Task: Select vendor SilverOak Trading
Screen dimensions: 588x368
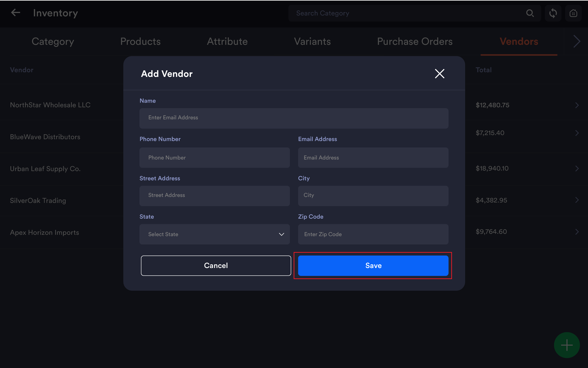Action: [38, 201]
